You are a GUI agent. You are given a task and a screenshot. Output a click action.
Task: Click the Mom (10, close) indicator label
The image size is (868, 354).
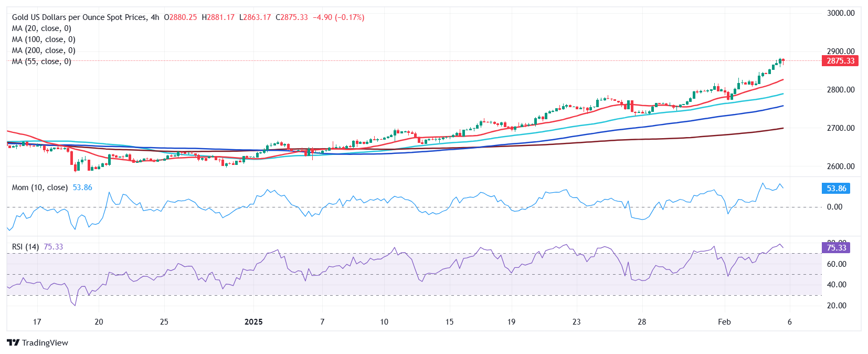pyautogui.click(x=40, y=188)
